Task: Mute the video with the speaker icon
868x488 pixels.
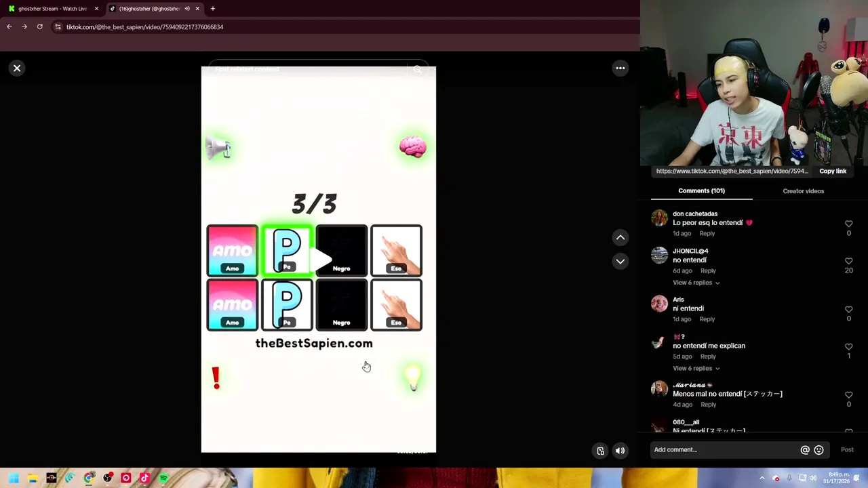Action: [x=620, y=451]
